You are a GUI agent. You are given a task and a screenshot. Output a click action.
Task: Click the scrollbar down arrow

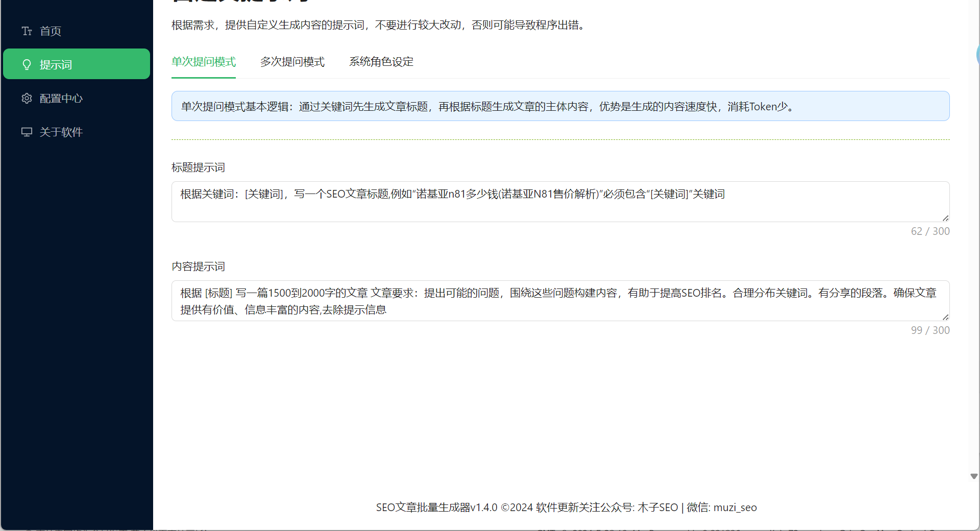tap(974, 476)
